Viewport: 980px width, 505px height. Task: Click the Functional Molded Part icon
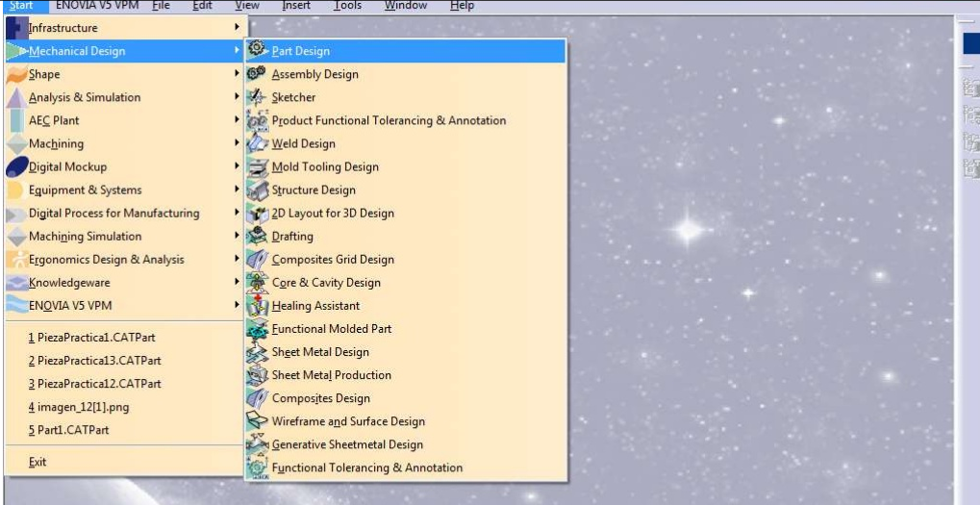257,328
